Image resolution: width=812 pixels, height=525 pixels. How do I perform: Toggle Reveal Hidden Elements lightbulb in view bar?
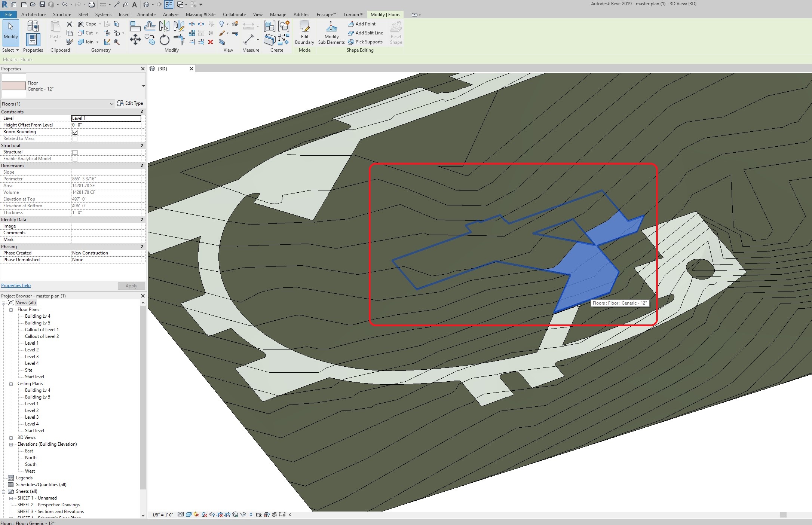pos(251,515)
